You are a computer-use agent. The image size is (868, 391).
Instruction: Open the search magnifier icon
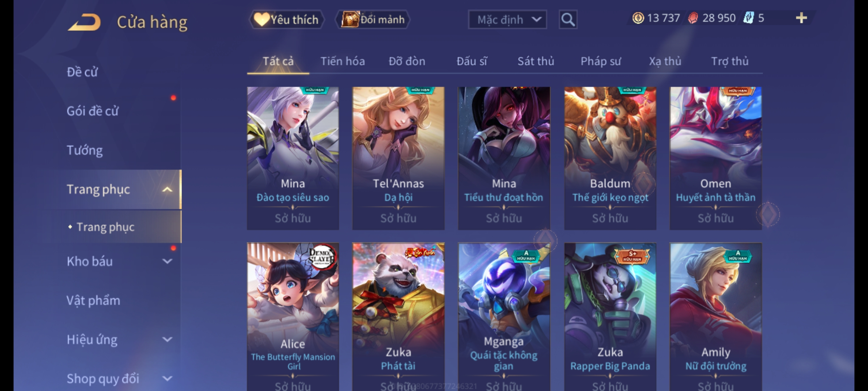coord(568,20)
